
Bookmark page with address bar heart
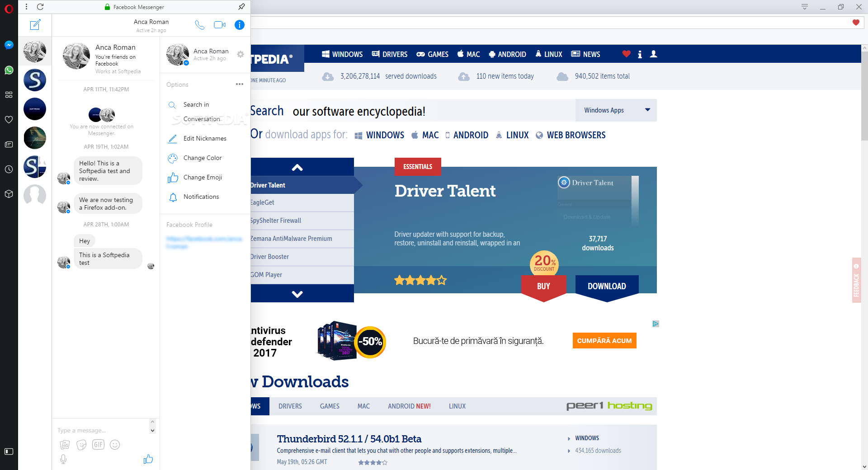[x=856, y=22]
